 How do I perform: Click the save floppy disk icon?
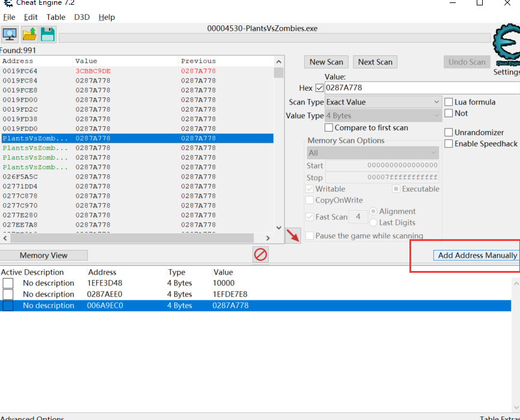tap(47, 34)
